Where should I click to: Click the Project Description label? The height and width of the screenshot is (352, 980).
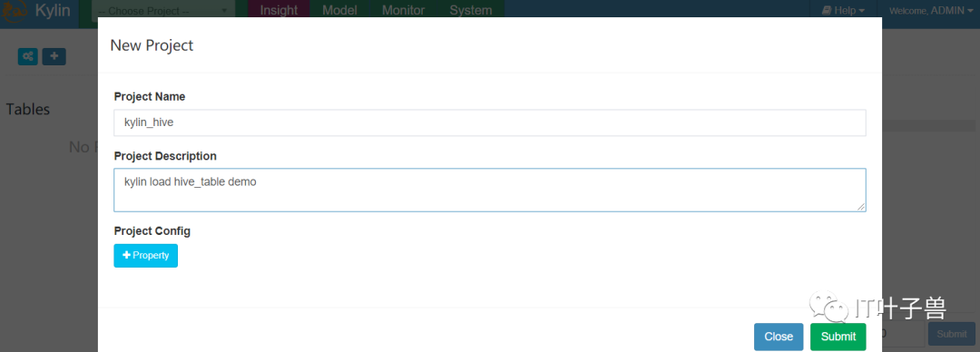point(166,156)
